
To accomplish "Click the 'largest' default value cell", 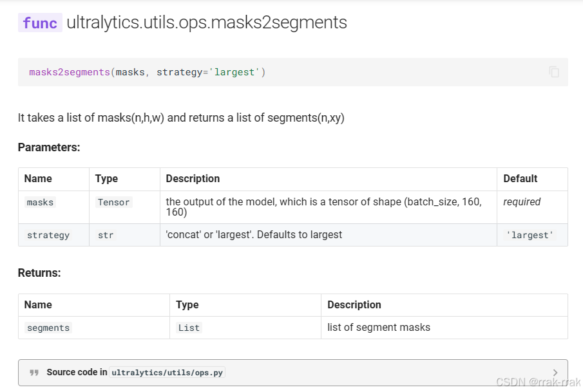I will [x=530, y=235].
